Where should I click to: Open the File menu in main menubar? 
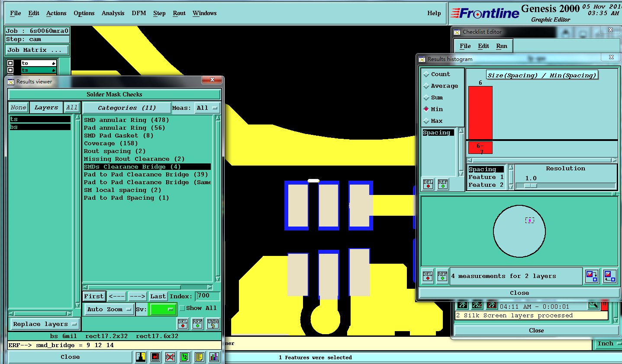(16, 13)
